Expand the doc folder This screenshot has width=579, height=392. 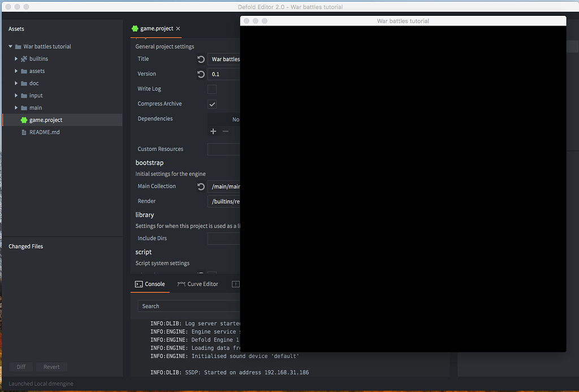(16, 83)
